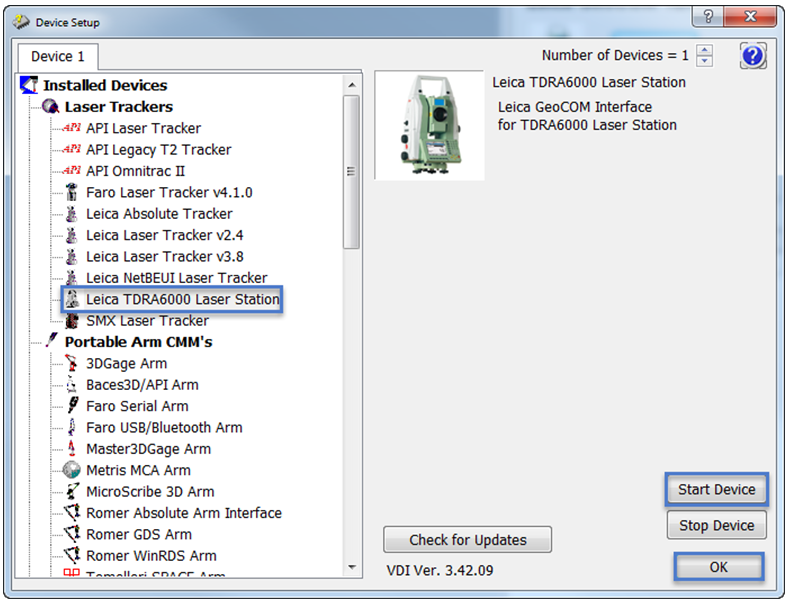Click the Portable Arm CMM's category icon

(x=51, y=340)
